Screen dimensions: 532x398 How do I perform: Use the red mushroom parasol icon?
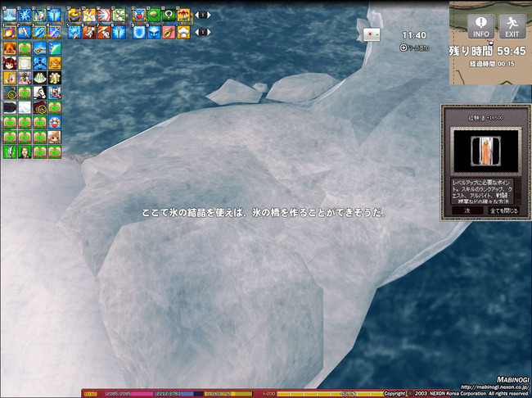pyautogui.click(x=183, y=16)
